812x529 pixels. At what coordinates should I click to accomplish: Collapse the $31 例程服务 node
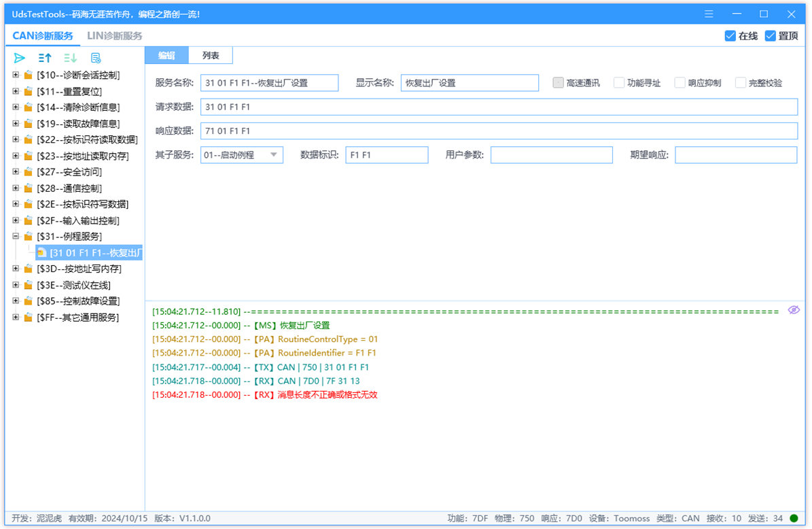click(x=16, y=236)
